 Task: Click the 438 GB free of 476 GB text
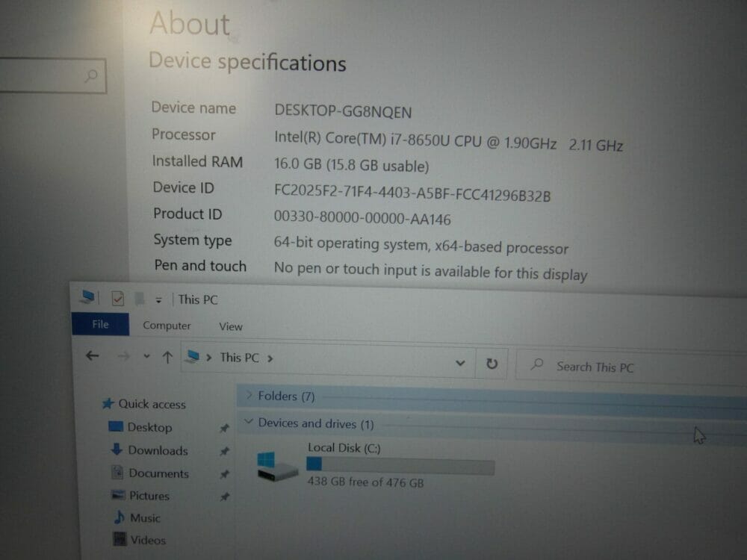pyautogui.click(x=365, y=482)
